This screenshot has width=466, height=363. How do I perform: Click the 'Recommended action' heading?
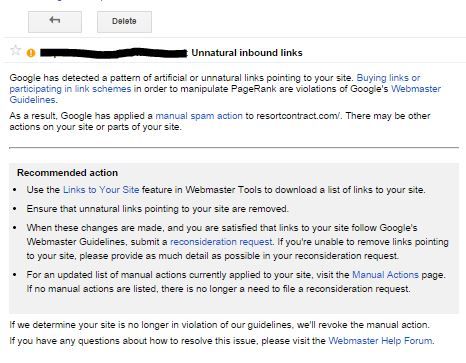click(x=67, y=173)
